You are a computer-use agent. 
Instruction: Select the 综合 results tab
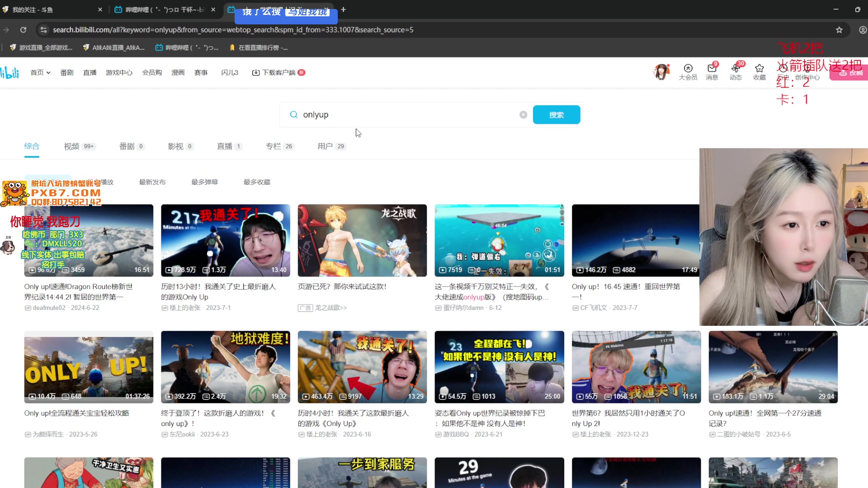(32, 146)
